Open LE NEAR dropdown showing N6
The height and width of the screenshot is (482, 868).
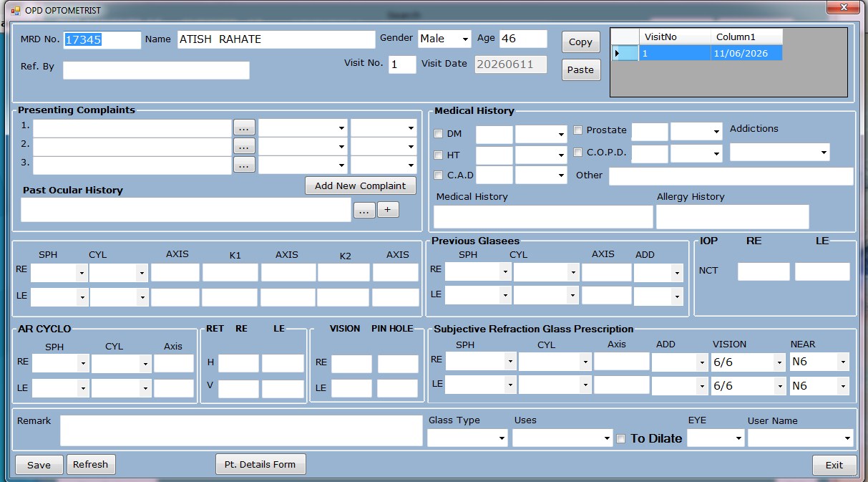[819, 386]
